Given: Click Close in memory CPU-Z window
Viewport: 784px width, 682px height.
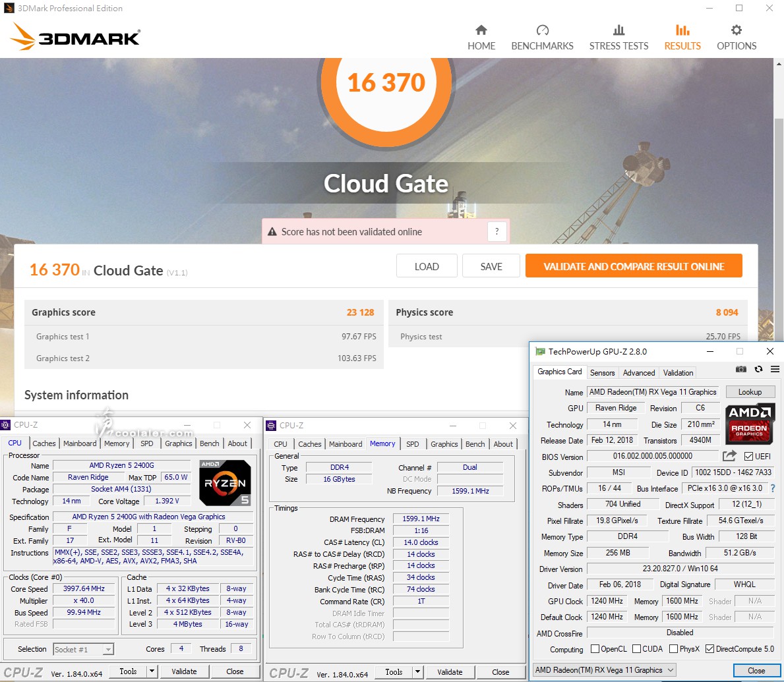Looking at the screenshot, I should click(500, 671).
